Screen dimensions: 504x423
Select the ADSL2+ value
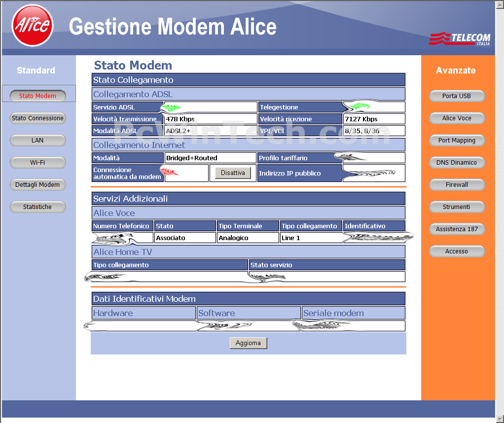point(178,131)
